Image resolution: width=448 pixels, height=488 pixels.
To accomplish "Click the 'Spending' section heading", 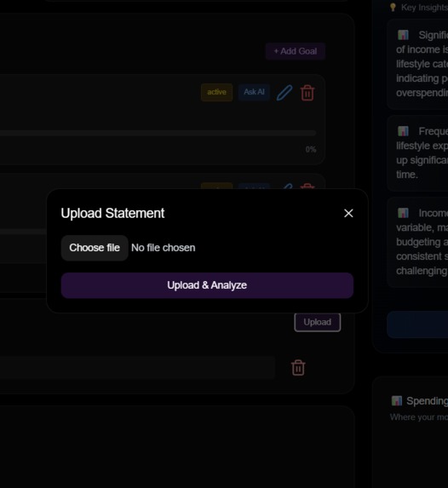I will [x=428, y=401].
